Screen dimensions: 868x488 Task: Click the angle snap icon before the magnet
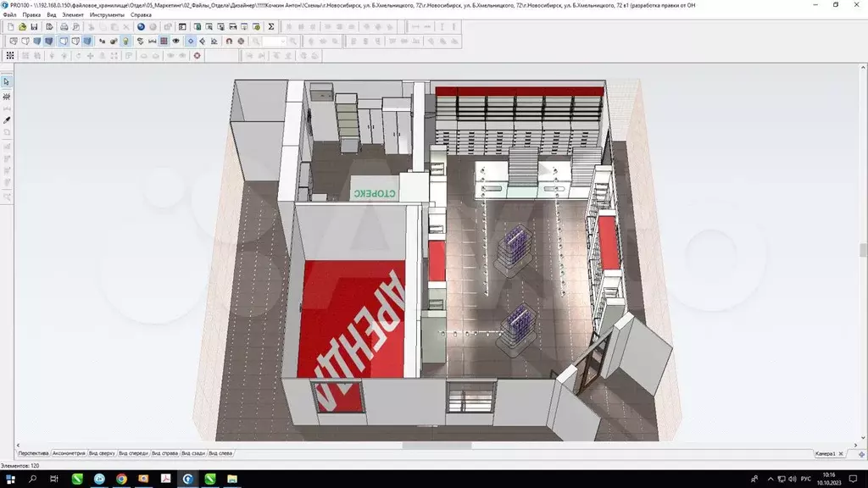coord(214,41)
